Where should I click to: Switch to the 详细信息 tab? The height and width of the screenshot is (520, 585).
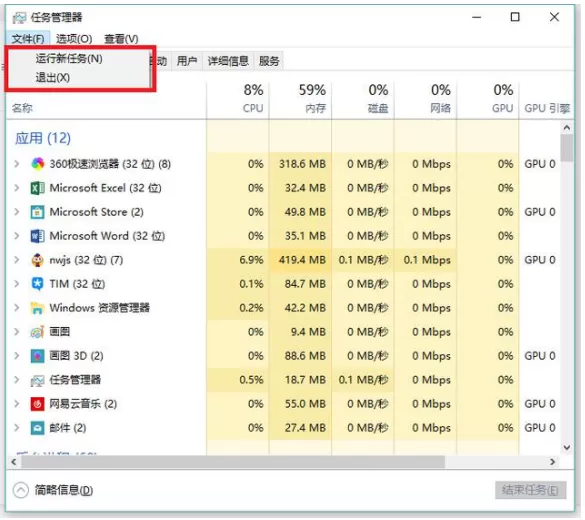pyautogui.click(x=228, y=61)
